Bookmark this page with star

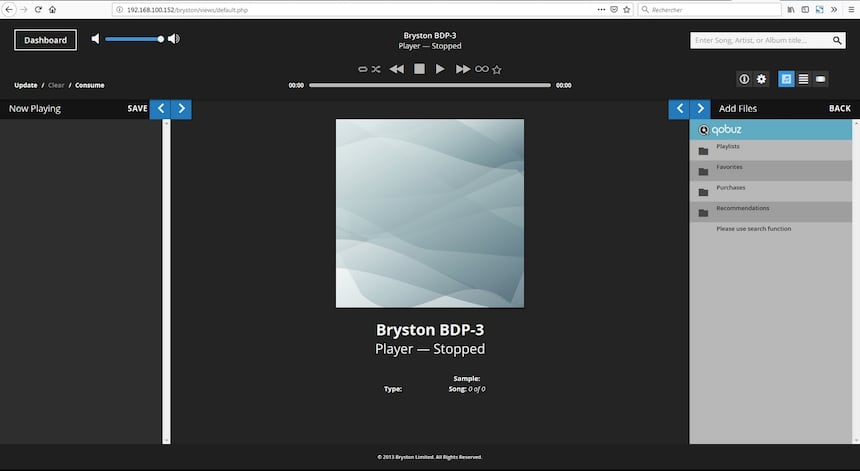626,9
